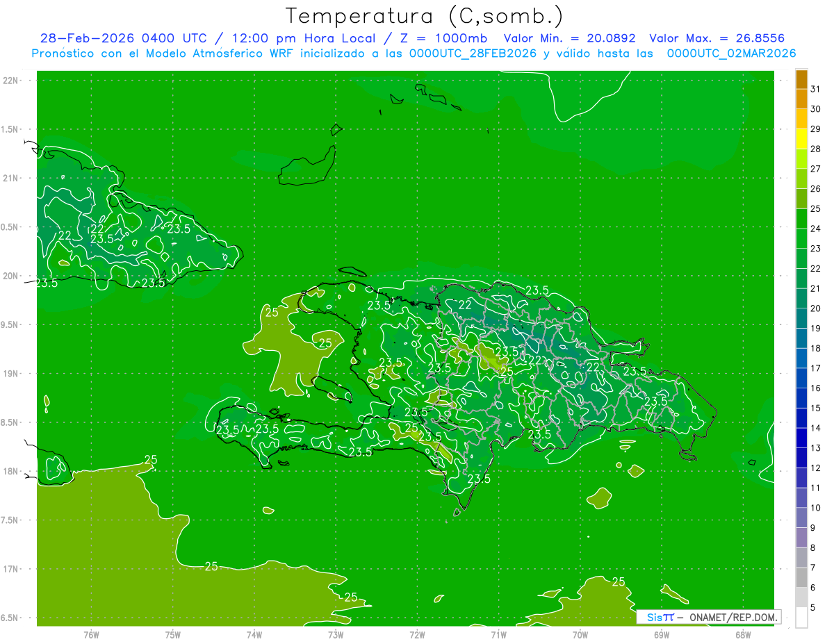The image size is (834, 644).
Task: Click the '71W' longitude axis label
Action: pos(498,634)
